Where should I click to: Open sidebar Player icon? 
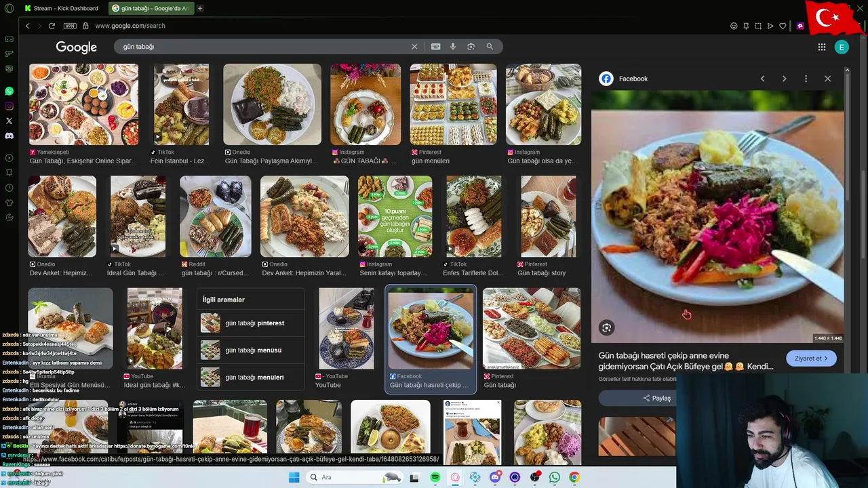point(9,158)
